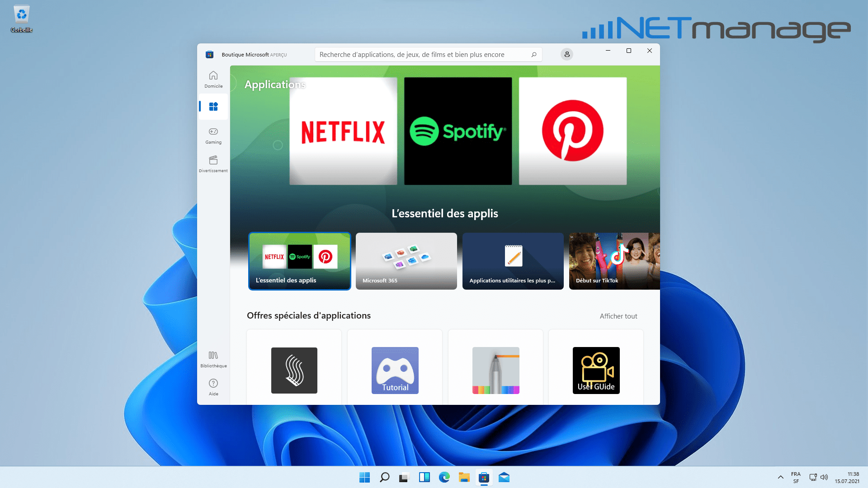Viewport: 868px width, 488px height.
Task: Select the L'essentiel des applis card
Action: (x=300, y=261)
